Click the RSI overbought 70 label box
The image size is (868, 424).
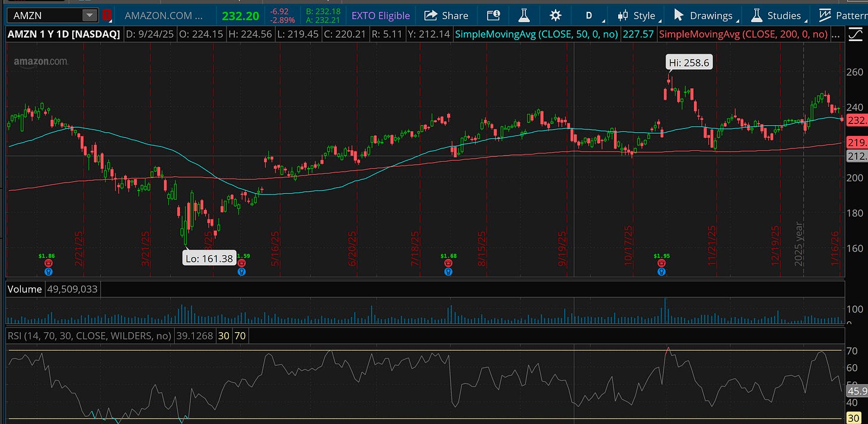click(x=240, y=336)
